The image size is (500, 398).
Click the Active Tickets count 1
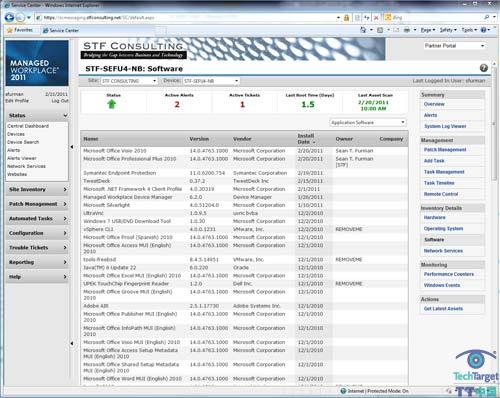242,104
